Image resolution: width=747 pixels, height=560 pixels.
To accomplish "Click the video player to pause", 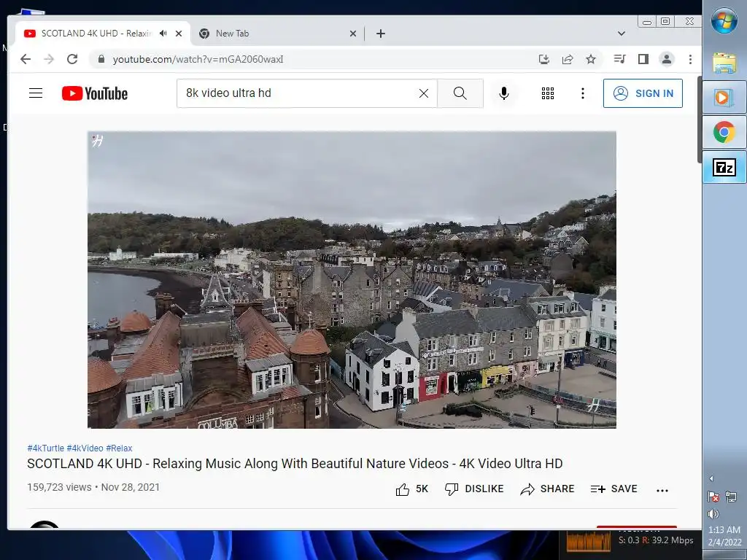I will click(352, 280).
